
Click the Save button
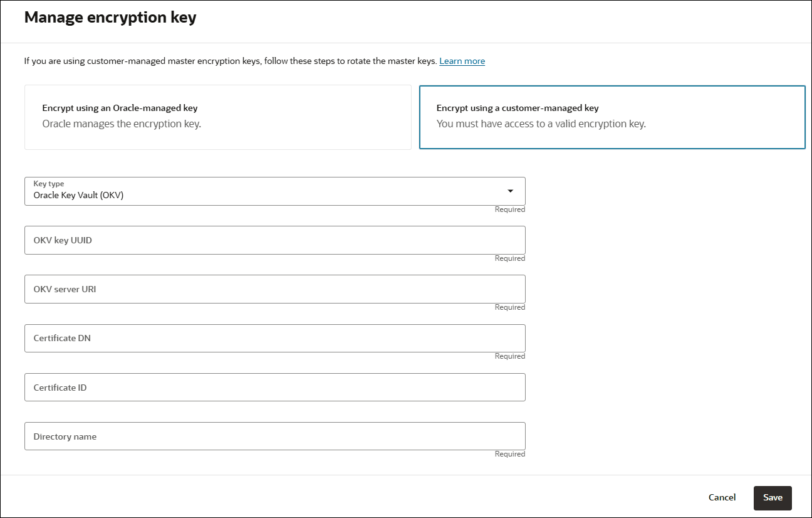click(x=773, y=497)
